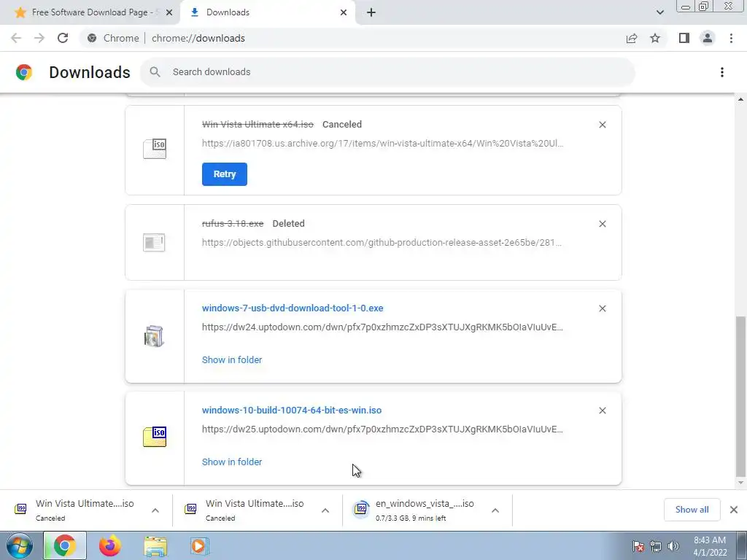Open Windows Media Player from the taskbar
Image resolution: width=747 pixels, height=560 pixels.
point(198,545)
